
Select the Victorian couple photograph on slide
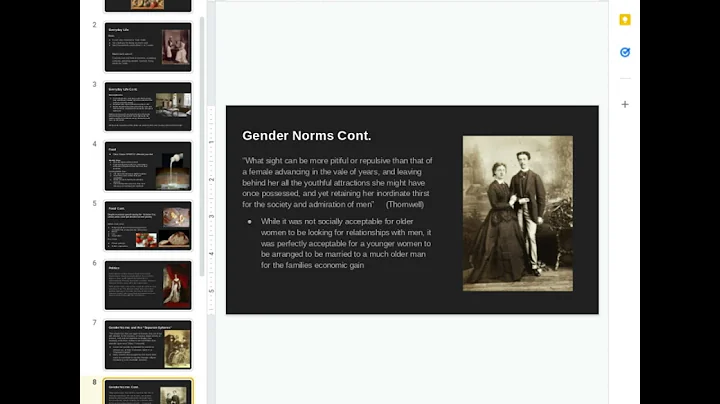518,213
